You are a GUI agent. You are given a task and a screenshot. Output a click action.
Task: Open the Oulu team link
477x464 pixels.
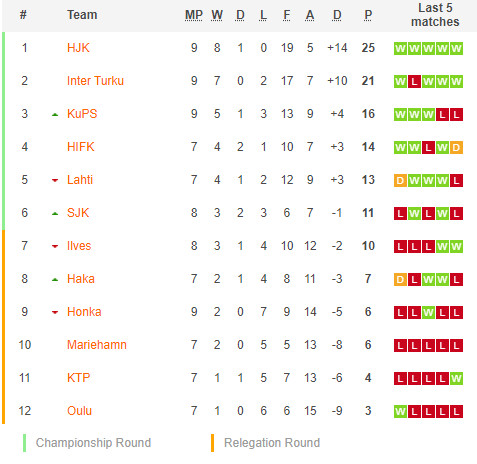point(79,411)
